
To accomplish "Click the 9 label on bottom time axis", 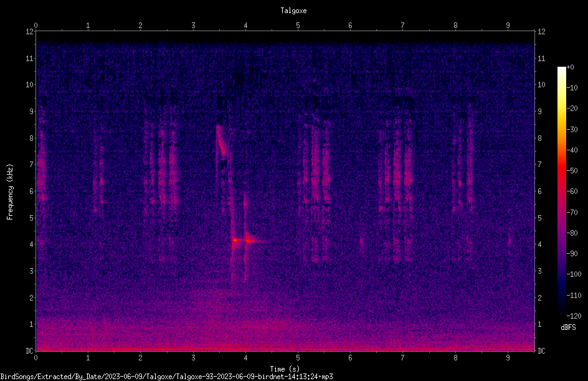I will click(508, 358).
